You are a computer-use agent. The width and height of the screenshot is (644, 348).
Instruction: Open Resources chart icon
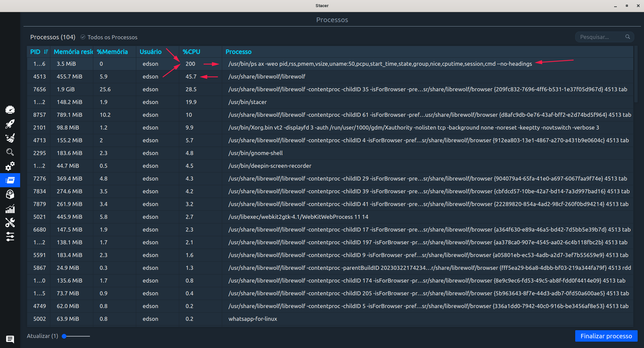pyautogui.click(x=10, y=209)
